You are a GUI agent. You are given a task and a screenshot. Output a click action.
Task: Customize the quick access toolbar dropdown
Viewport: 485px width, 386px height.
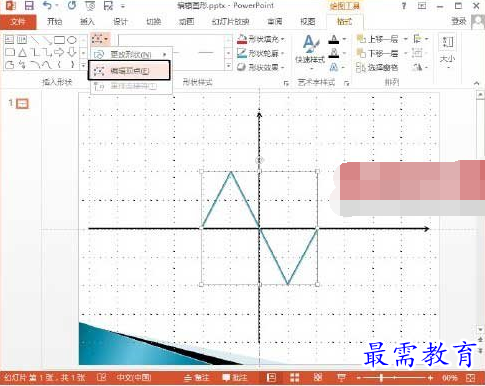tap(123, 6)
